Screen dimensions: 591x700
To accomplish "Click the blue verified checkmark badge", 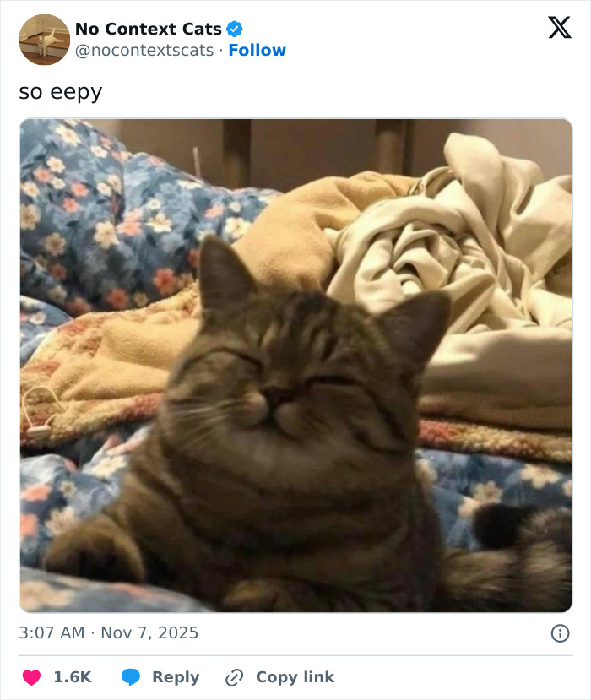I will (x=235, y=28).
